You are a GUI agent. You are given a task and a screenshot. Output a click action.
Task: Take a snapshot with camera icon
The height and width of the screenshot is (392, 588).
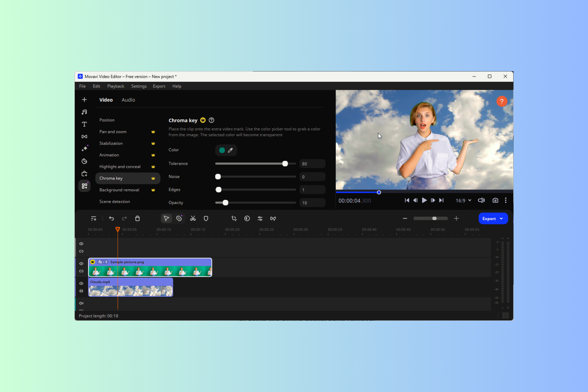point(495,200)
